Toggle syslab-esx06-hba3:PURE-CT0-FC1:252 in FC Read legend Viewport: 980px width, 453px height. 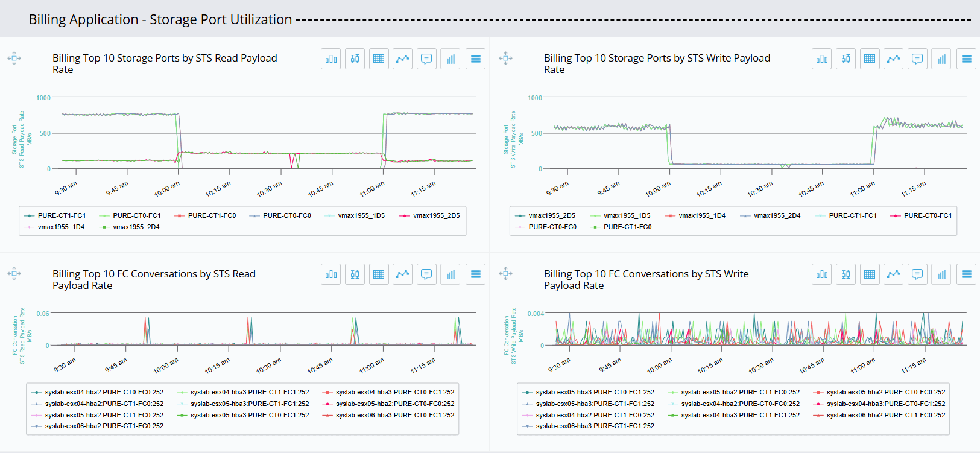click(x=389, y=415)
